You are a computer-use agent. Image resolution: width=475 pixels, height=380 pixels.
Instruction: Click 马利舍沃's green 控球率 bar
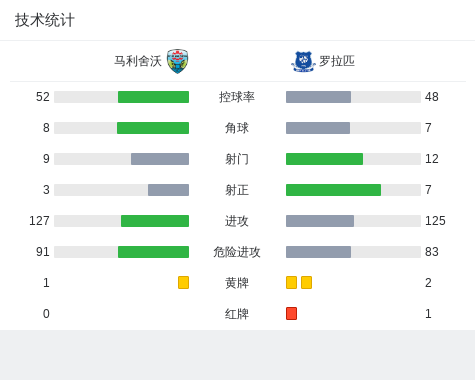pos(153,97)
